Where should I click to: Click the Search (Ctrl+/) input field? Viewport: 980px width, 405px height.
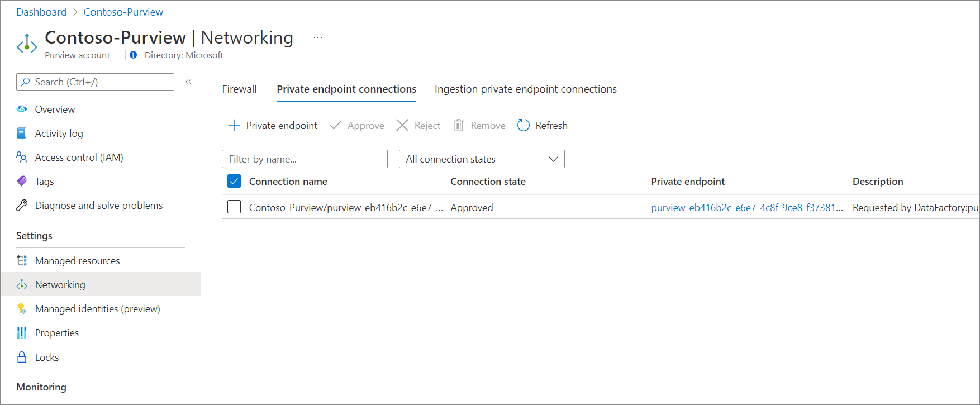[x=95, y=82]
